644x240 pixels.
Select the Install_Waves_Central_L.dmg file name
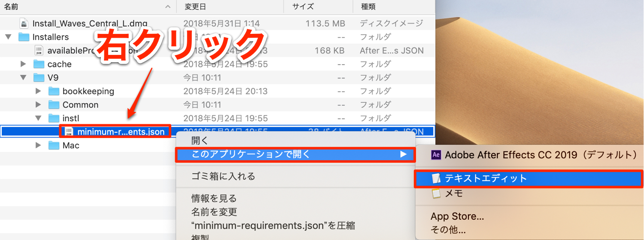90,23
